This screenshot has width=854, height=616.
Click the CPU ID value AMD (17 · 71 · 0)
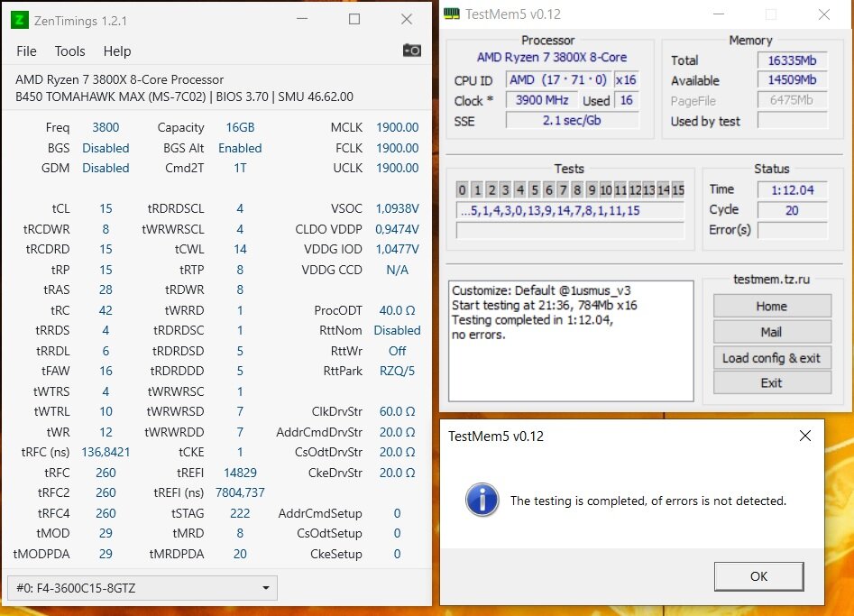pos(558,80)
